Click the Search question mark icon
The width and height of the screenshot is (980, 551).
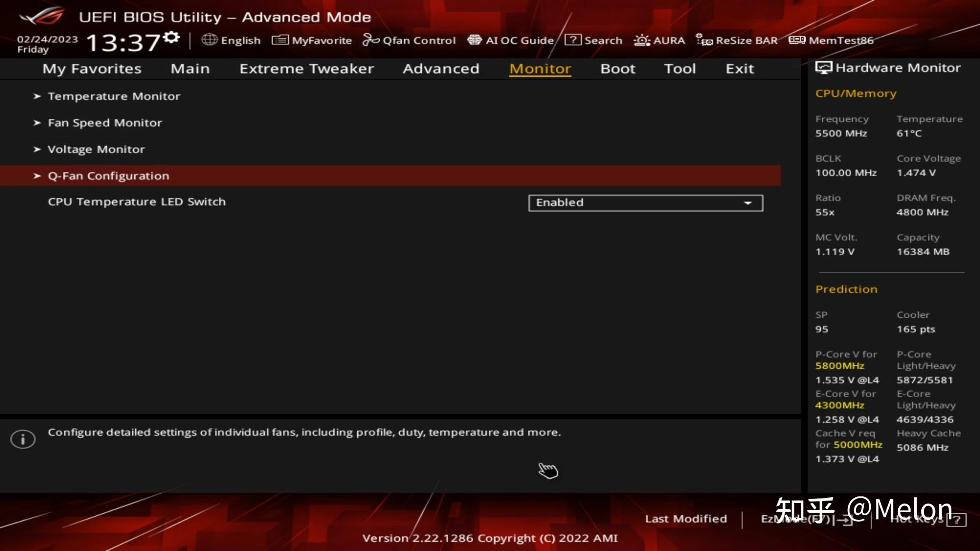coord(573,40)
